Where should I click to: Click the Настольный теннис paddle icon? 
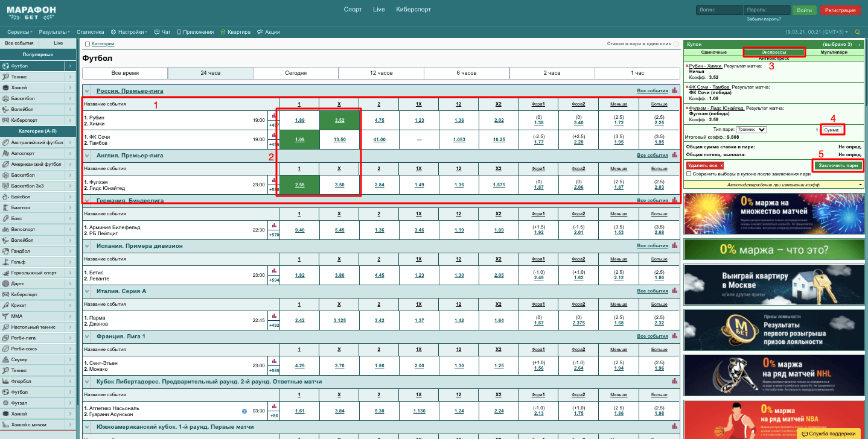point(6,327)
